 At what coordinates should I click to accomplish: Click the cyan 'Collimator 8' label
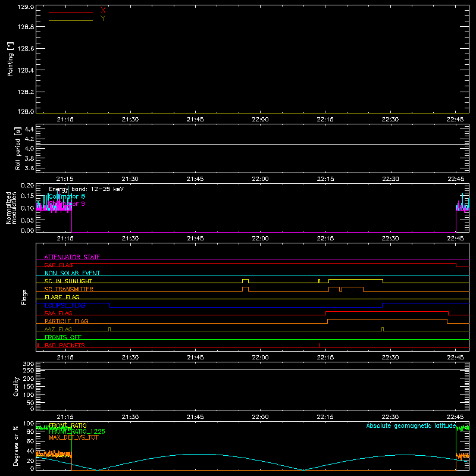pos(67,196)
